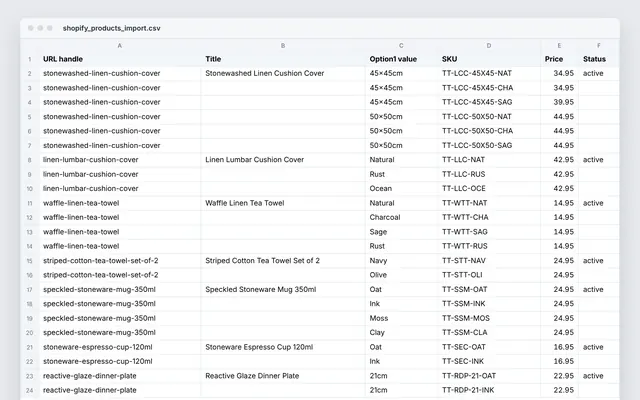
Task: Click SKU cell TT-LLC-RUS
Action: (x=489, y=174)
